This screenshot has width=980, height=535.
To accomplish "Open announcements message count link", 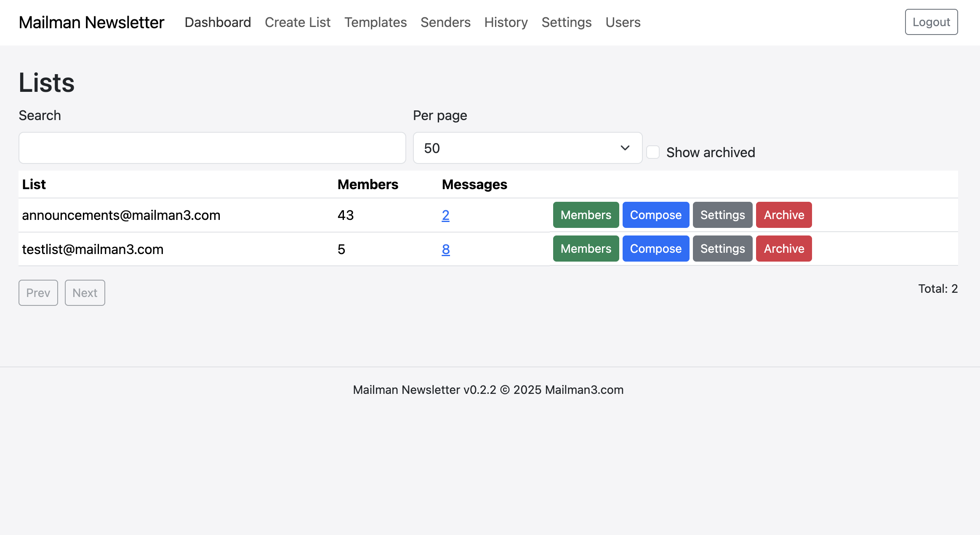I will pyautogui.click(x=445, y=215).
